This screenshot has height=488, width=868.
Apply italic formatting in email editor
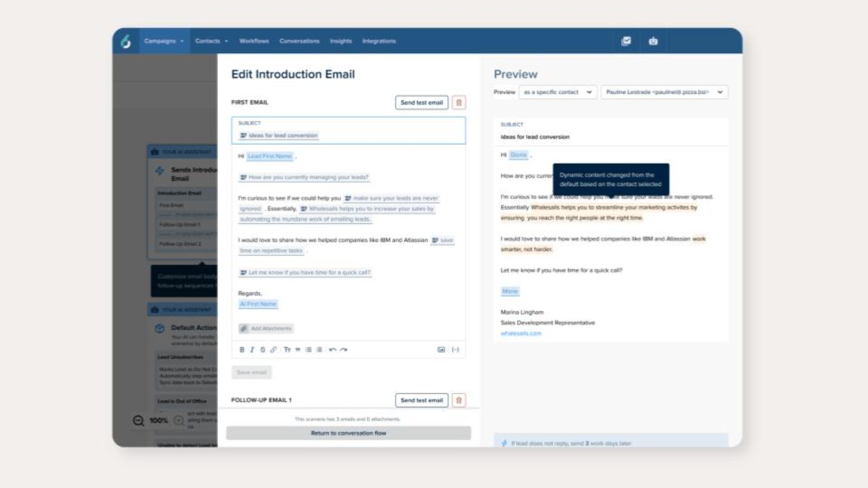pyautogui.click(x=252, y=350)
